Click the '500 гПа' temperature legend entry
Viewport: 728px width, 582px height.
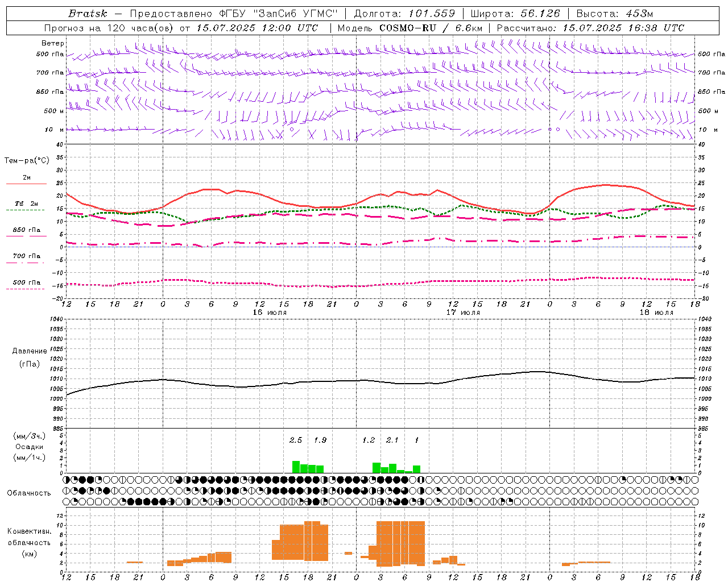27,282
